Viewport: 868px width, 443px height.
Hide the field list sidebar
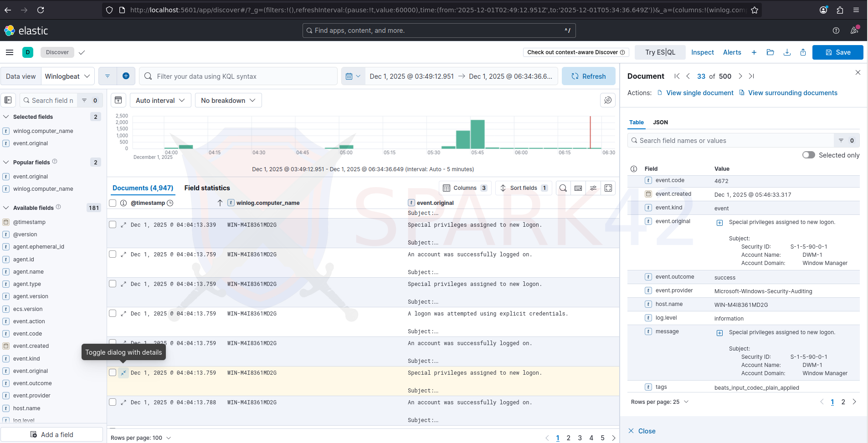click(8, 100)
